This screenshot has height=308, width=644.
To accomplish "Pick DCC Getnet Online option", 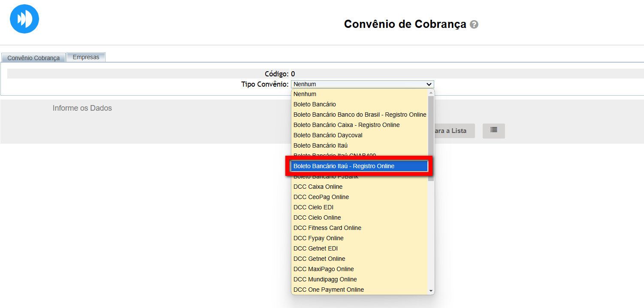I will point(360,259).
